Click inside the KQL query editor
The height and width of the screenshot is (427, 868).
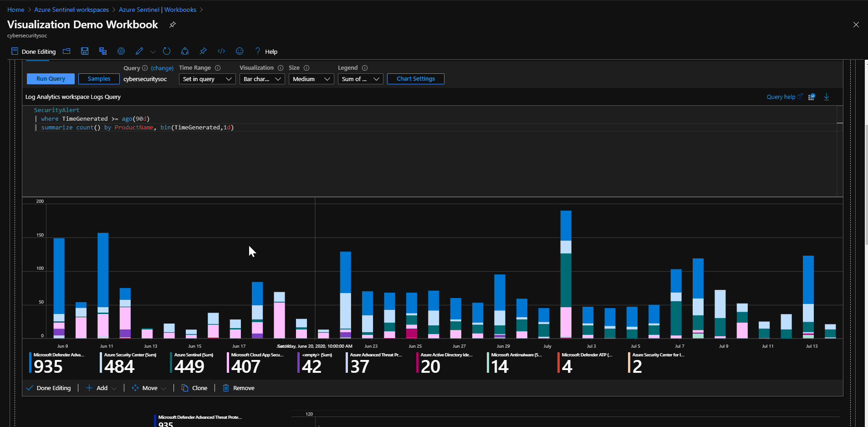[x=410, y=155]
